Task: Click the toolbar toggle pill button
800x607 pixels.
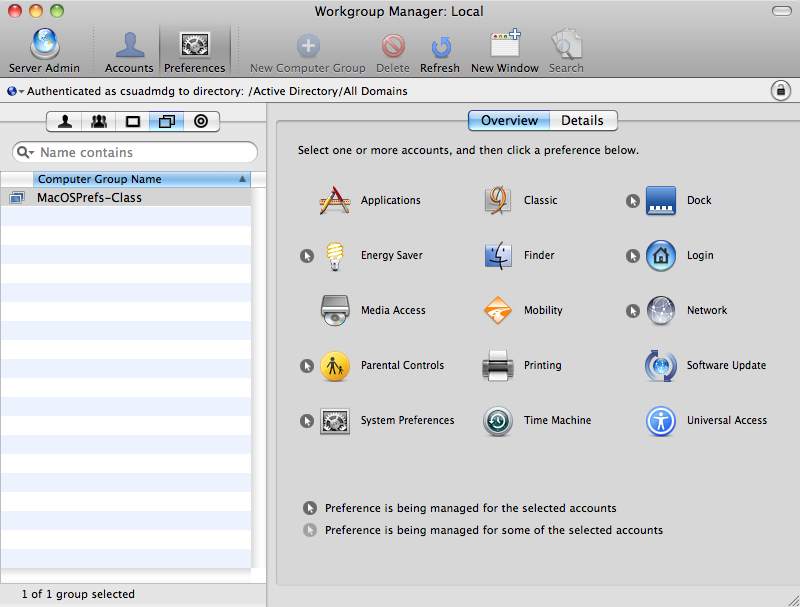Action: (782, 11)
